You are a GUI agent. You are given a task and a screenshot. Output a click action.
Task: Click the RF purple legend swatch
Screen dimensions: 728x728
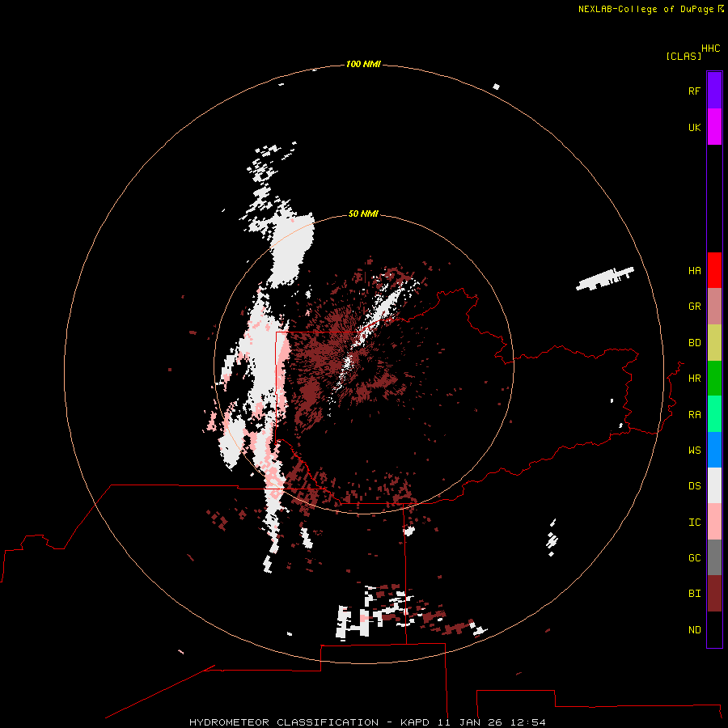[714, 91]
